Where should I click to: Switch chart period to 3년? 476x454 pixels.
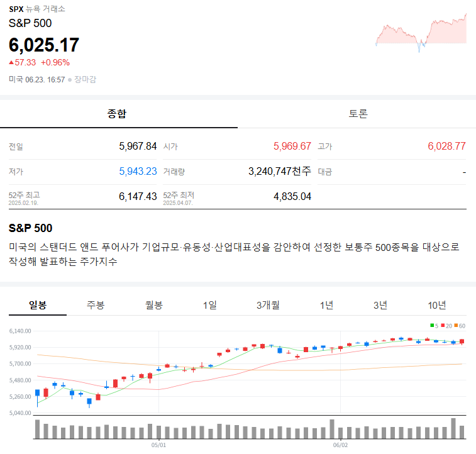380,305
